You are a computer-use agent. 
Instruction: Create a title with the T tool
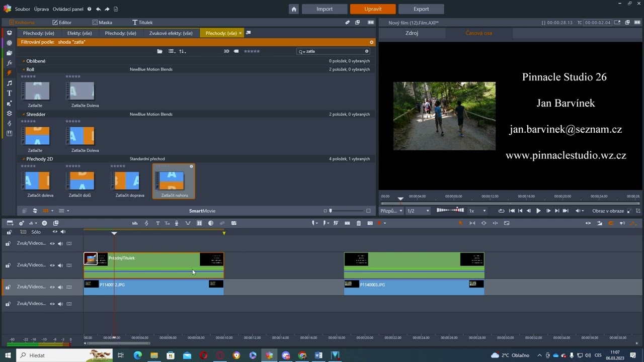(x=157, y=223)
